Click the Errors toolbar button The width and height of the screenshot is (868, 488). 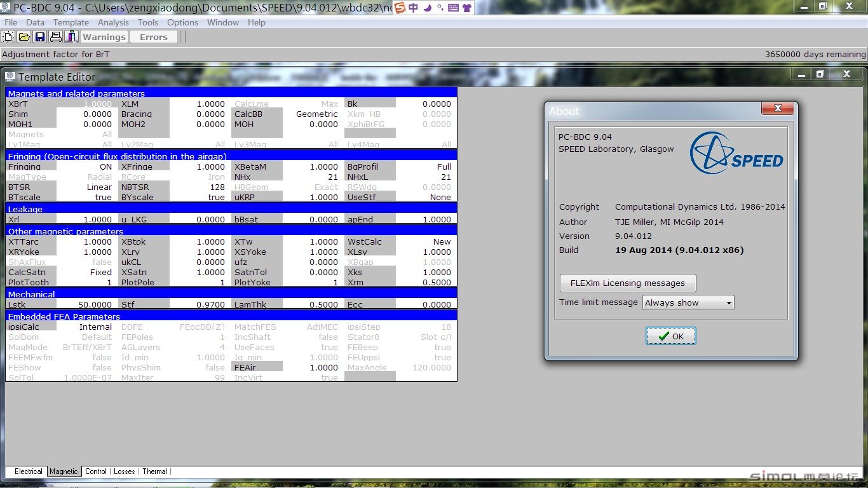(154, 37)
